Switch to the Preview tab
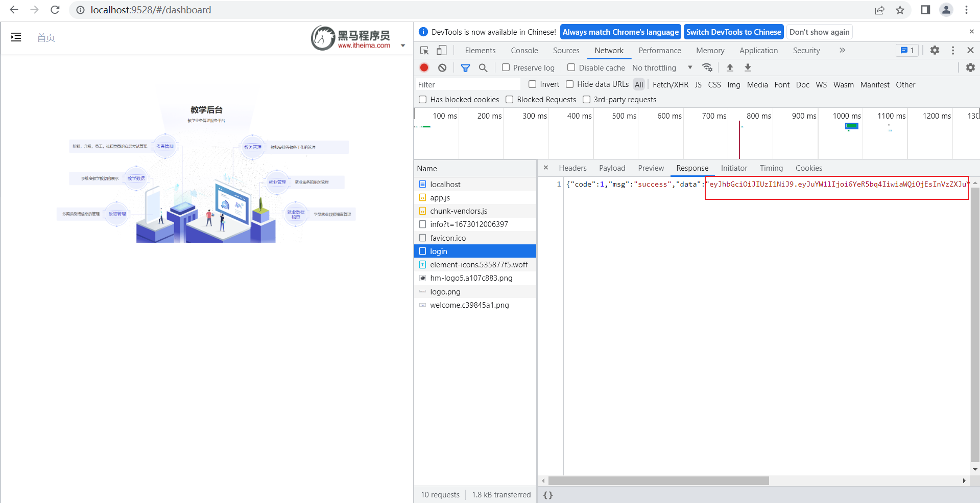The width and height of the screenshot is (980, 503). (651, 168)
